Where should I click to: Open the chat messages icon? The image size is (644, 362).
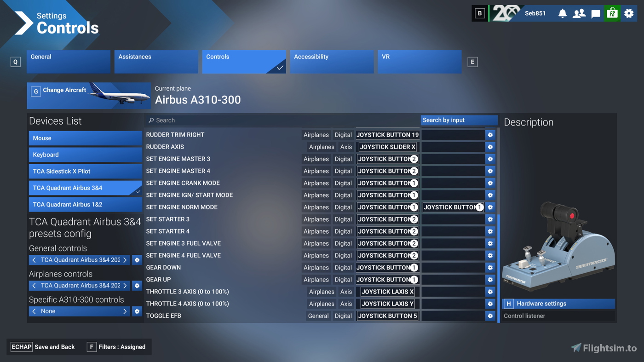point(596,13)
